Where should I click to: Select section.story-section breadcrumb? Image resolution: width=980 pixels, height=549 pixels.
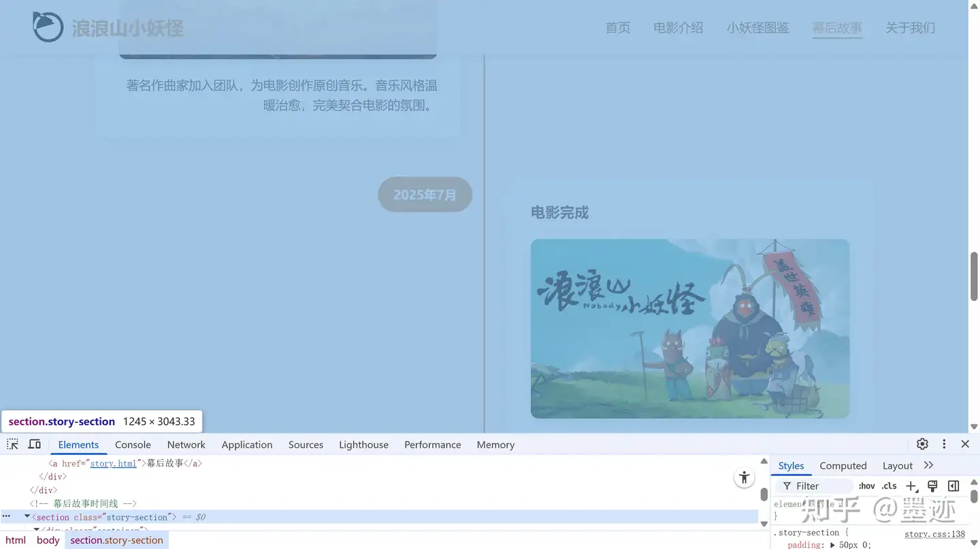(117, 540)
